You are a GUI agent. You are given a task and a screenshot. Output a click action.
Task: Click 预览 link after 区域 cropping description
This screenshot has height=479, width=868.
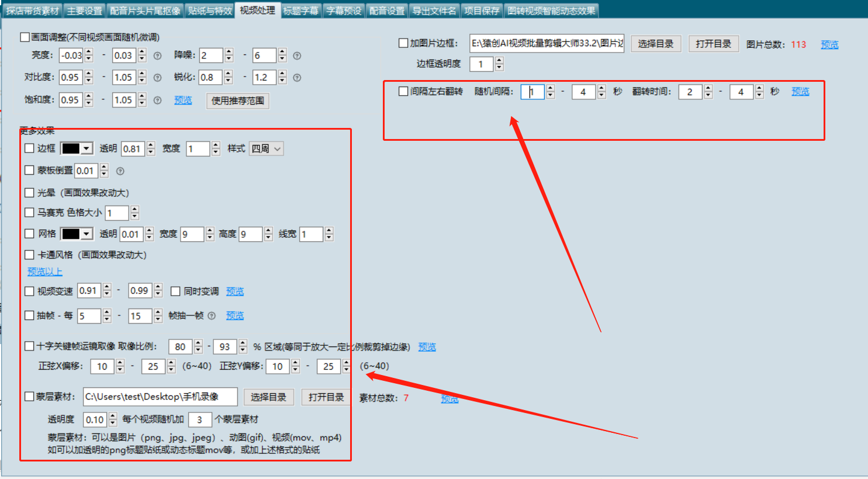tap(427, 346)
